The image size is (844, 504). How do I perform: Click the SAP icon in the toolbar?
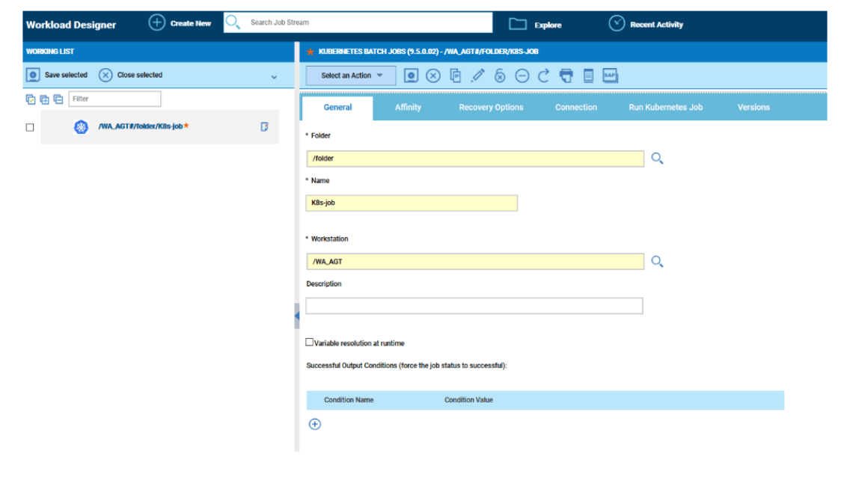(610, 76)
